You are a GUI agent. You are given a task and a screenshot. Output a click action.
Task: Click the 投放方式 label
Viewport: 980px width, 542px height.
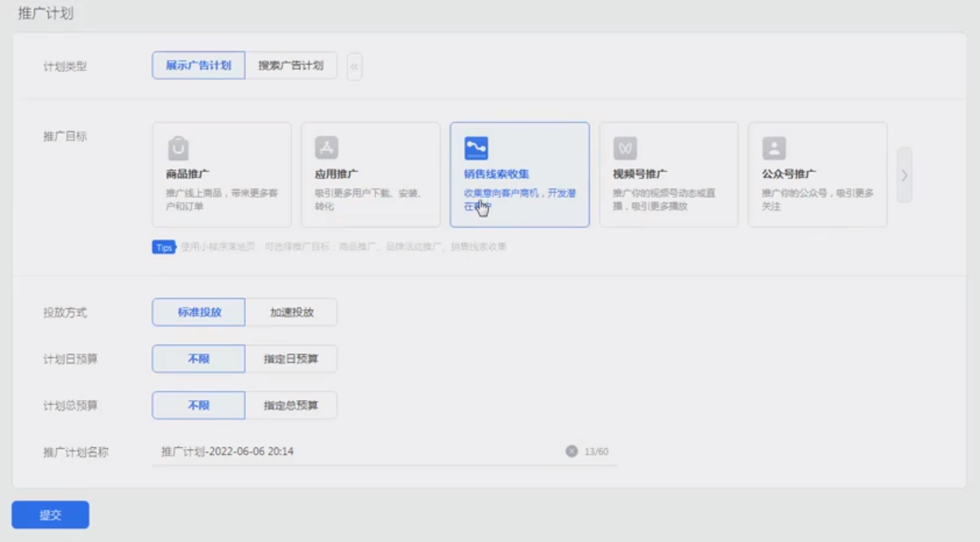pyautogui.click(x=65, y=313)
